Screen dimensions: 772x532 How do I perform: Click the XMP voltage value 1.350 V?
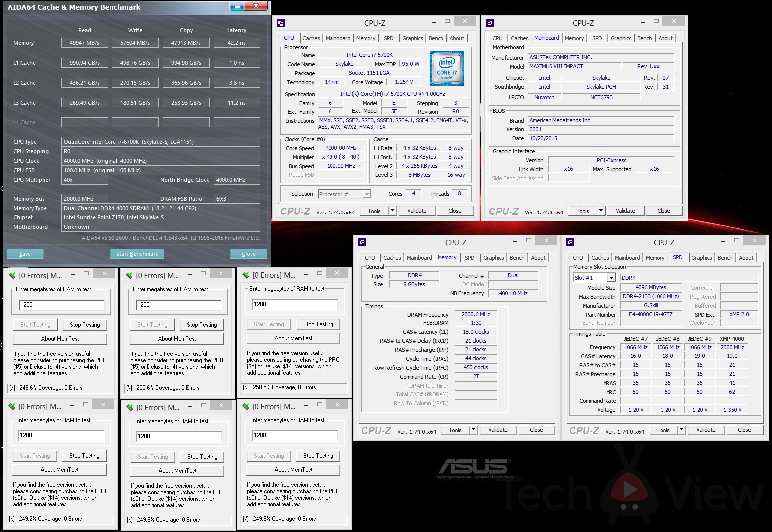732,410
